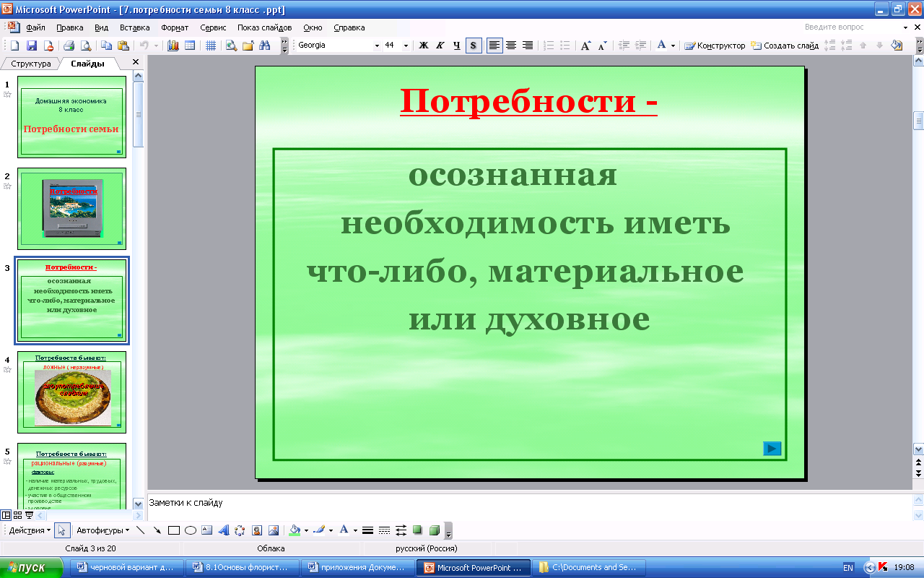Switch to the Слайды tab
The image size is (924, 578).
click(87, 64)
